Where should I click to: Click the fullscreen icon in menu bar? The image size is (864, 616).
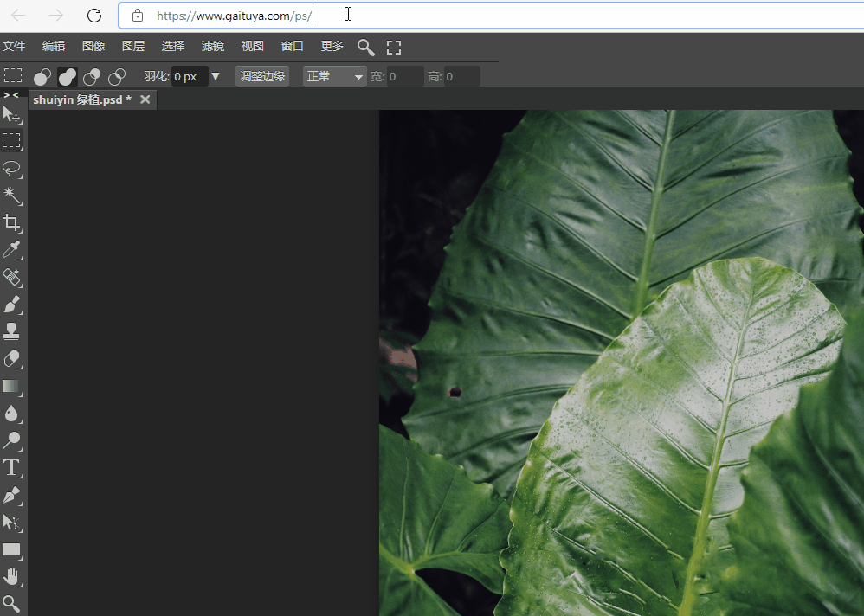394,48
